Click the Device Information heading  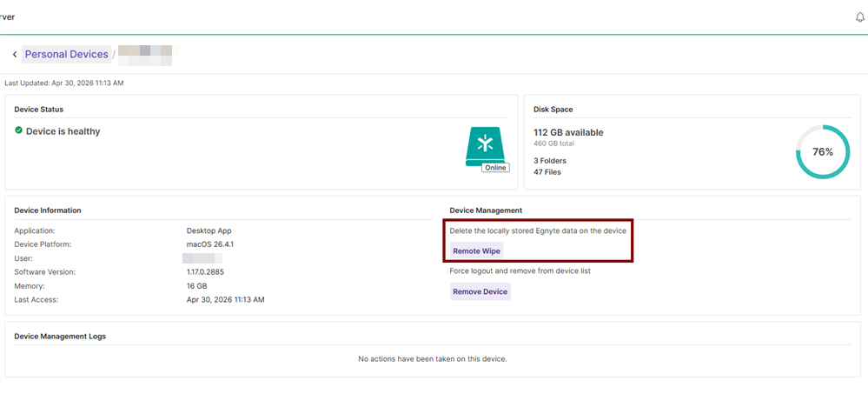click(x=48, y=210)
